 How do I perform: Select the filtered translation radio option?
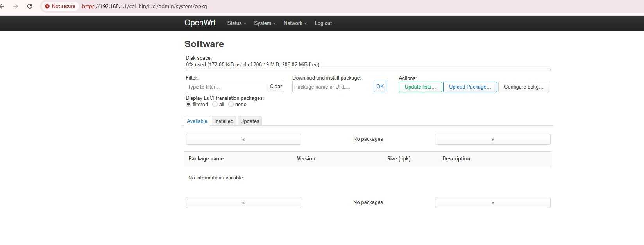click(188, 104)
